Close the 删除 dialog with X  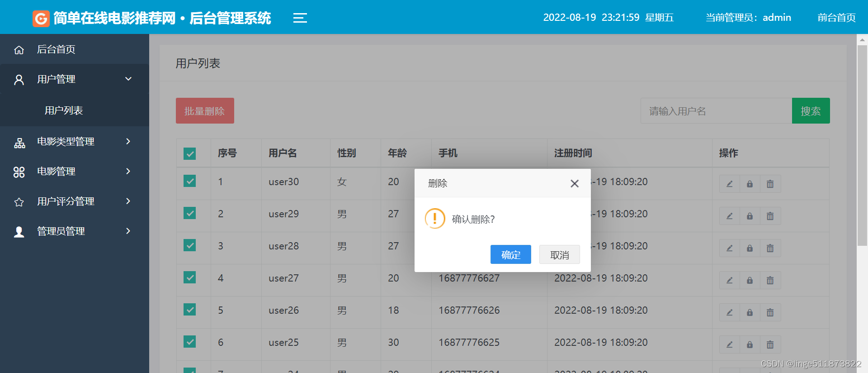click(575, 183)
